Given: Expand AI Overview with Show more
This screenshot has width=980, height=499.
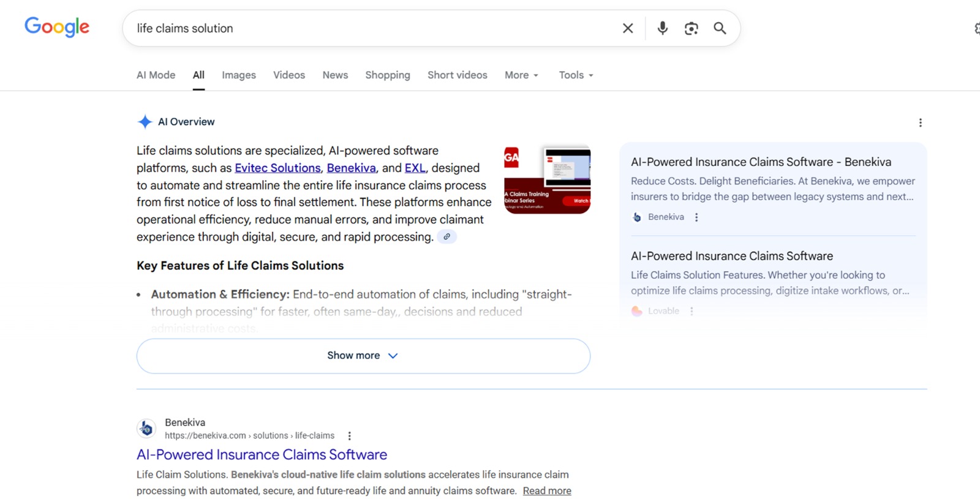Looking at the screenshot, I should (x=363, y=356).
